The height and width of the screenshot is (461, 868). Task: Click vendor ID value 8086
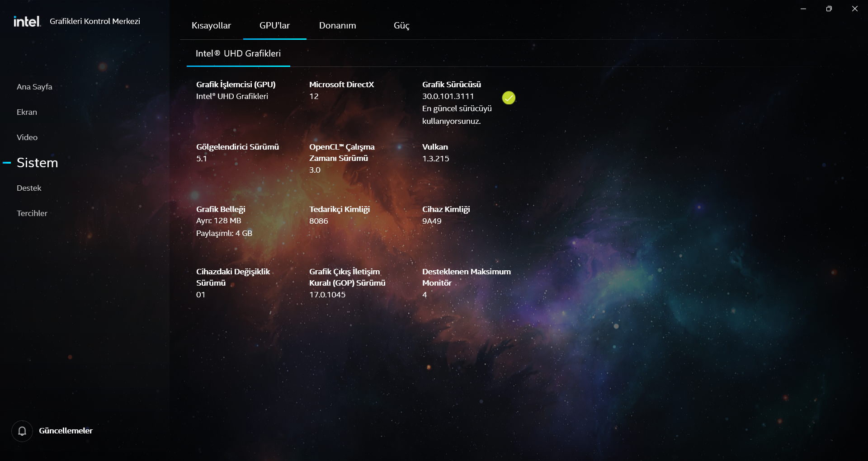319,221
